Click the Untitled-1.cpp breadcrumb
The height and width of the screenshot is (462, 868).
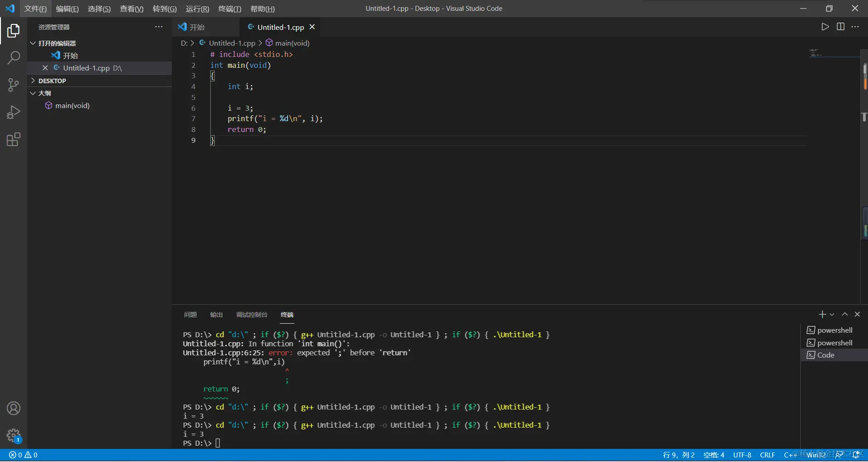227,43
